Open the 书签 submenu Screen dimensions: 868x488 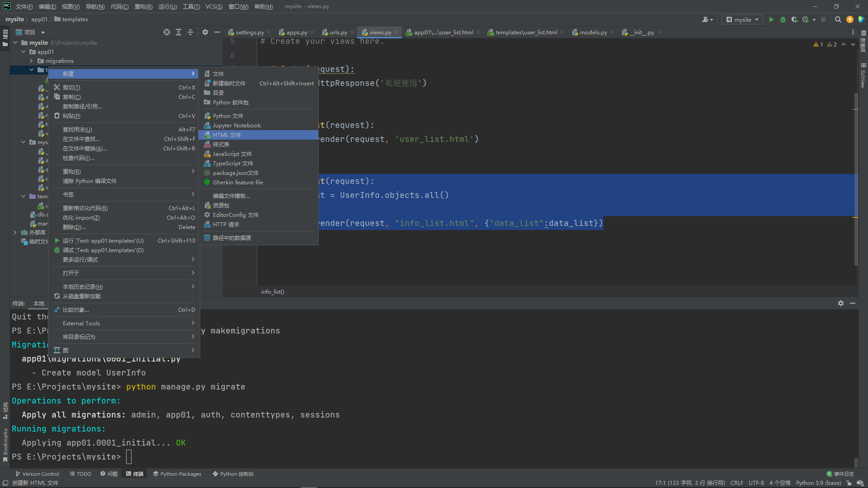click(124, 194)
